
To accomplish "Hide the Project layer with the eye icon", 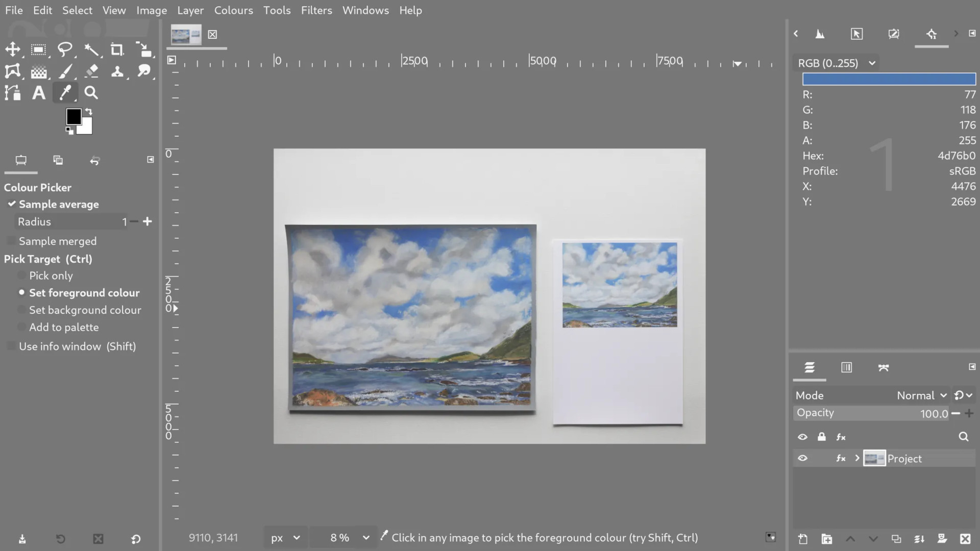I will point(802,458).
